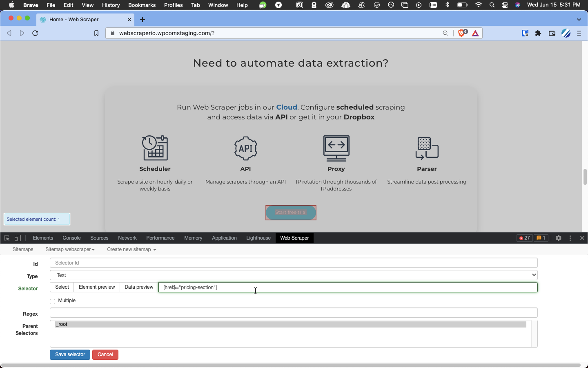Expand Sitemap webscraper dropdown
The image size is (588, 368).
[70, 249]
